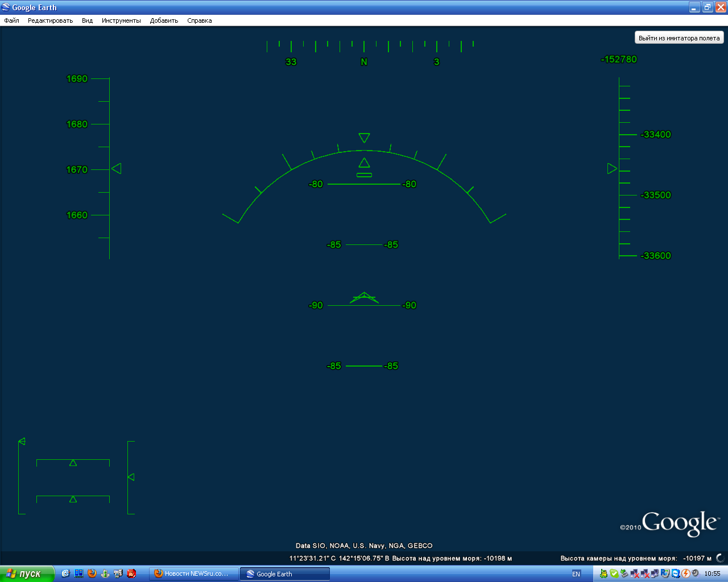Screen dimensions: 728x582
Task: Click the Exit flight simulator button
Action: click(x=679, y=38)
